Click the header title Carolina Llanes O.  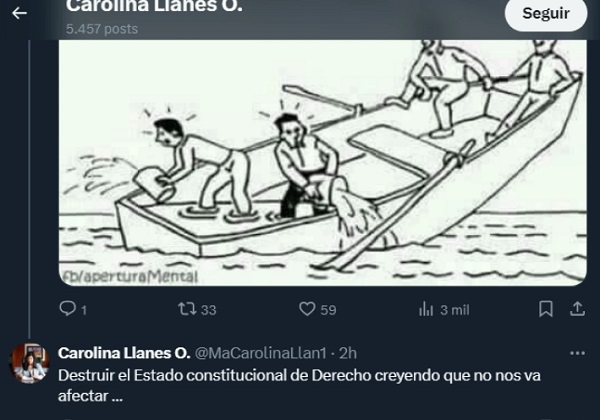(154, 6)
